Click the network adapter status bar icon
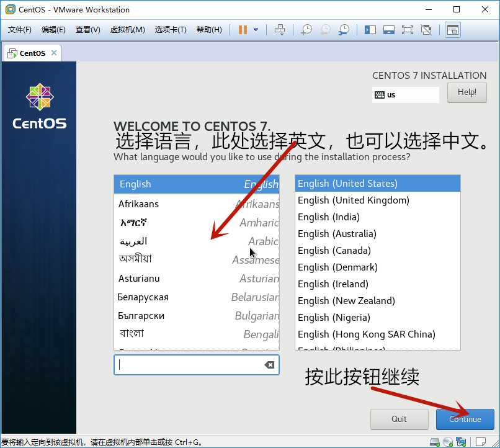The image size is (500, 448). click(x=461, y=442)
